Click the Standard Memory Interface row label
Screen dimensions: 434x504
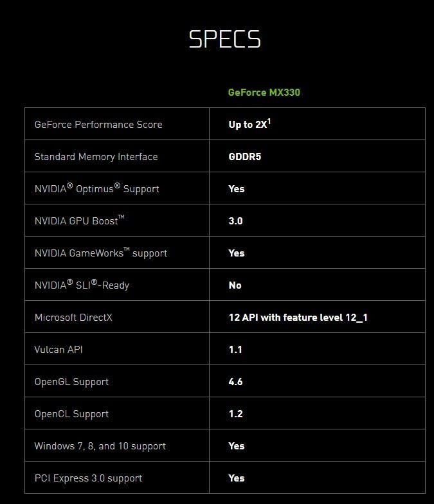pyautogui.click(x=96, y=156)
